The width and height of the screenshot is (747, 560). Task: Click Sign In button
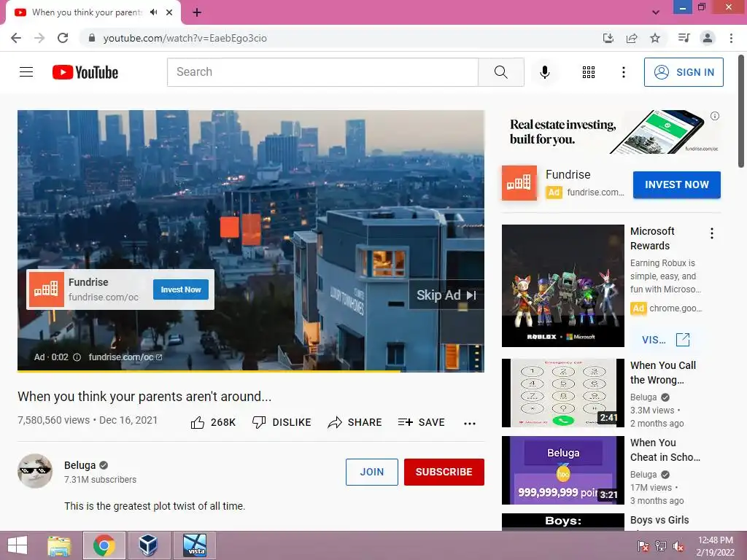tap(684, 72)
